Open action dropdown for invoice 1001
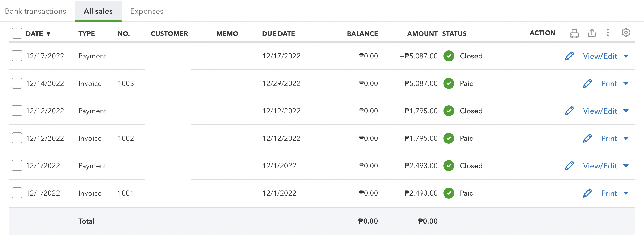The width and height of the screenshot is (644, 237). [626, 193]
